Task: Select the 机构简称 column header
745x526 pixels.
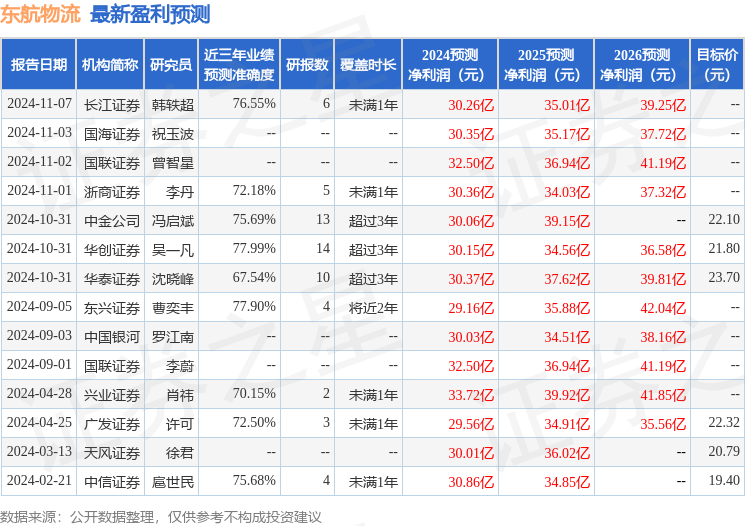Action: pos(110,64)
